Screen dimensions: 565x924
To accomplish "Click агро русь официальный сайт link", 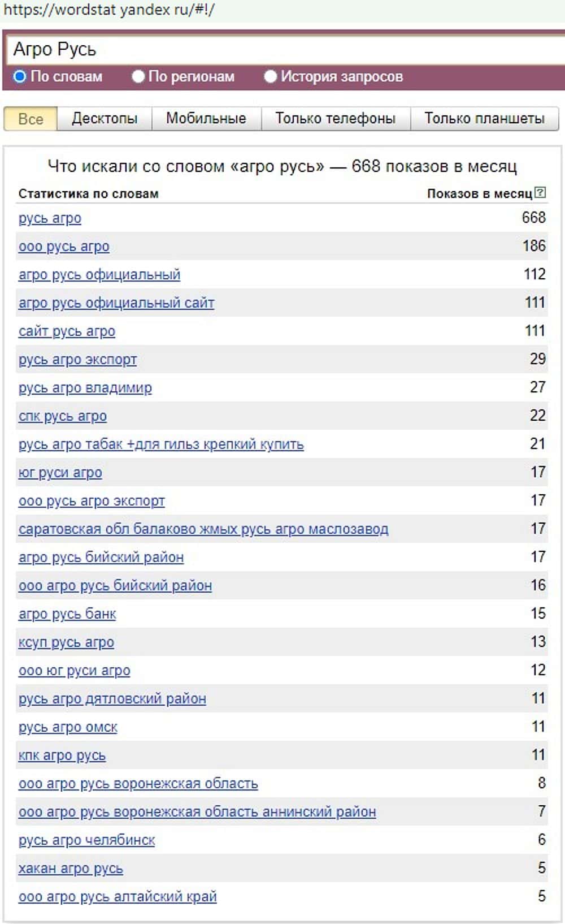I will (116, 303).
